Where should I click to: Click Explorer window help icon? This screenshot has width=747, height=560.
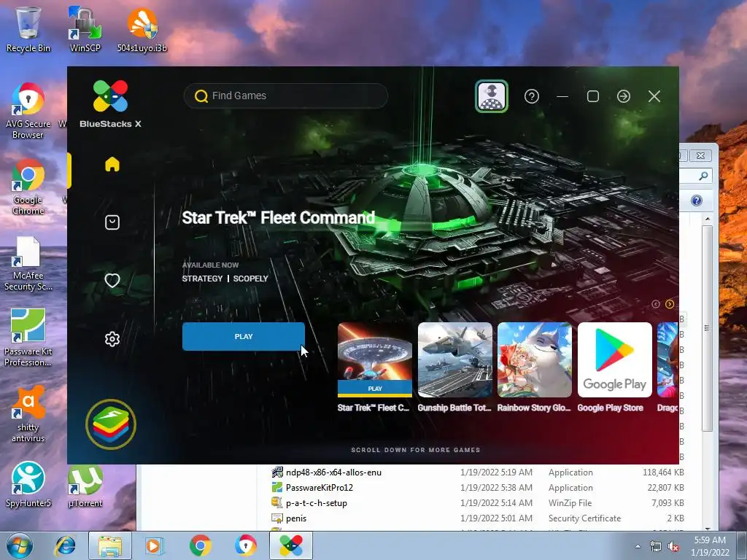point(697,201)
